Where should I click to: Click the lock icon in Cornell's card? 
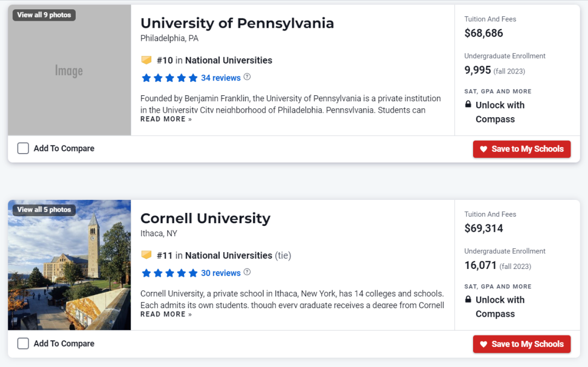click(468, 299)
